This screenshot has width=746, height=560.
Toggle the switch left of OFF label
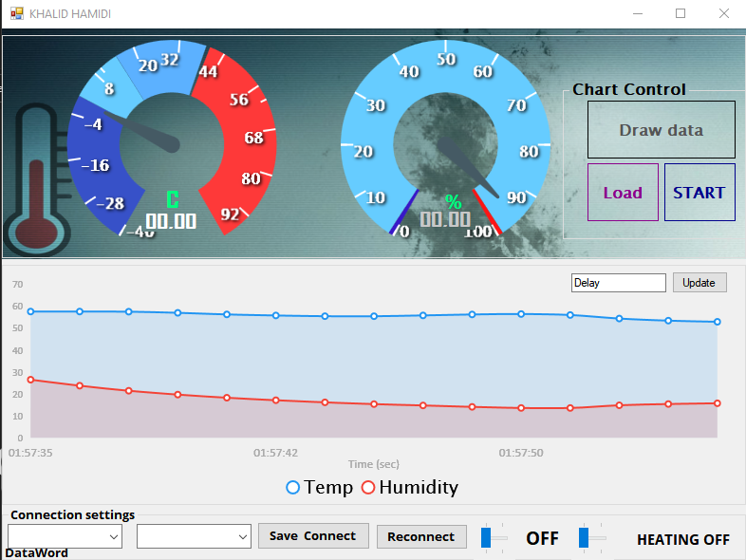point(494,538)
